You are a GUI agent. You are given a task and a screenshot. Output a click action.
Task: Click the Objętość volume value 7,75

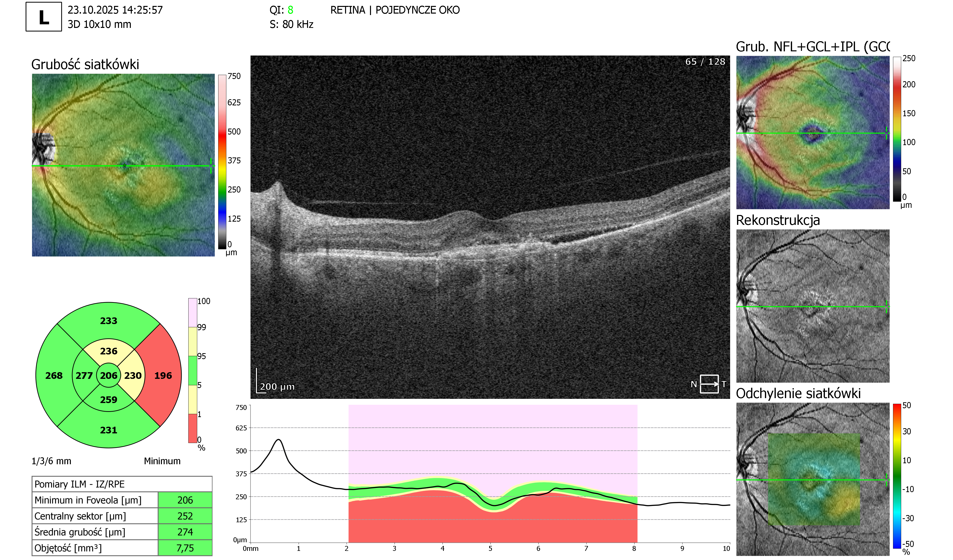pos(185,548)
